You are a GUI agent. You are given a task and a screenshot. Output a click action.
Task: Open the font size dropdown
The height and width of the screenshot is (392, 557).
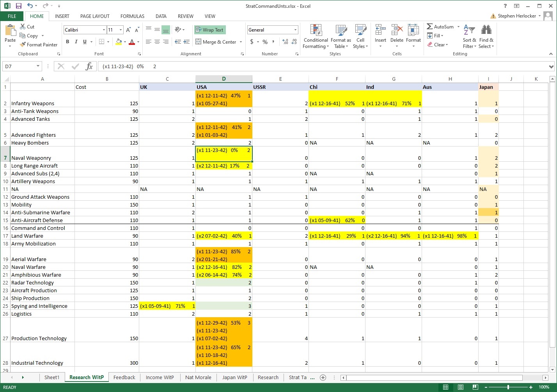(121, 30)
